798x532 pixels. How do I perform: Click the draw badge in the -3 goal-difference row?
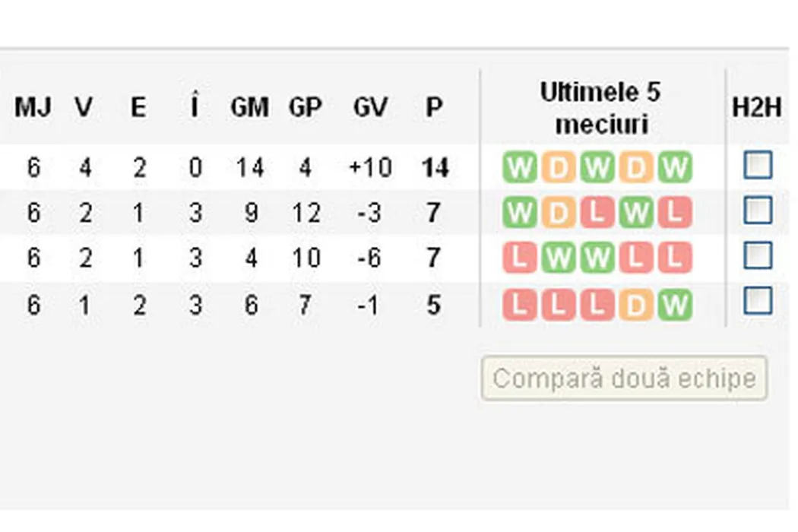(x=559, y=214)
